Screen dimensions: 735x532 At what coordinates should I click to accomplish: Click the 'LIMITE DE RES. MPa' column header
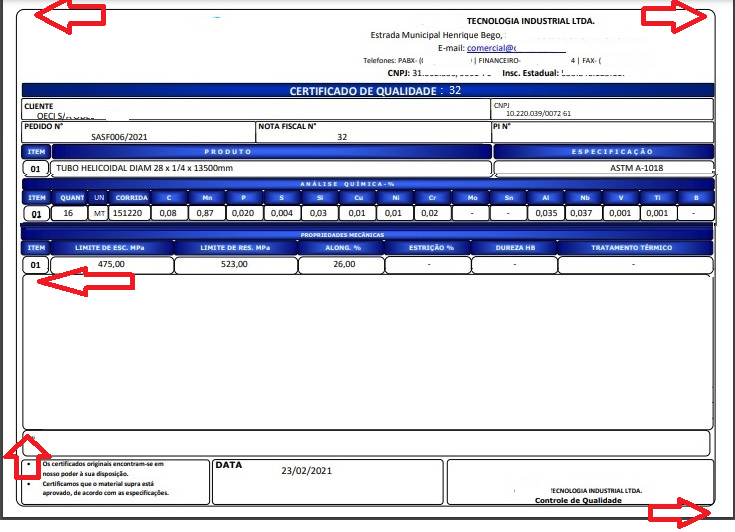pos(235,247)
